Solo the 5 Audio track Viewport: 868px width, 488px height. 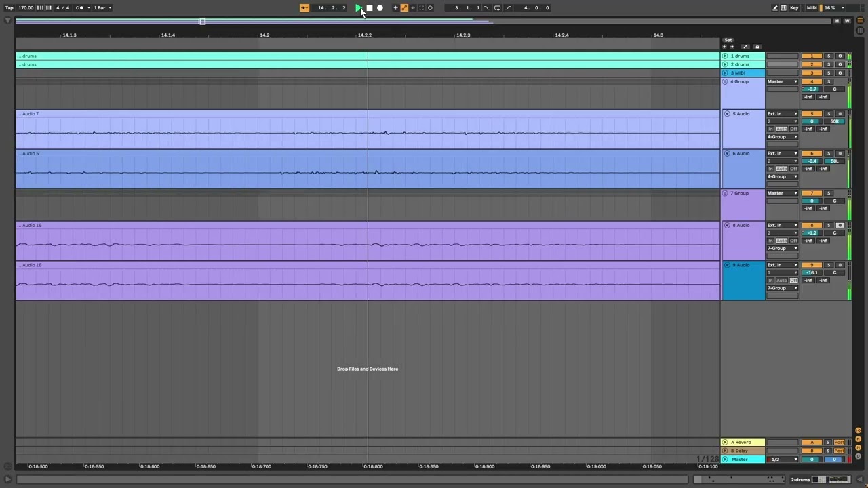pyautogui.click(x=829, y=114)
